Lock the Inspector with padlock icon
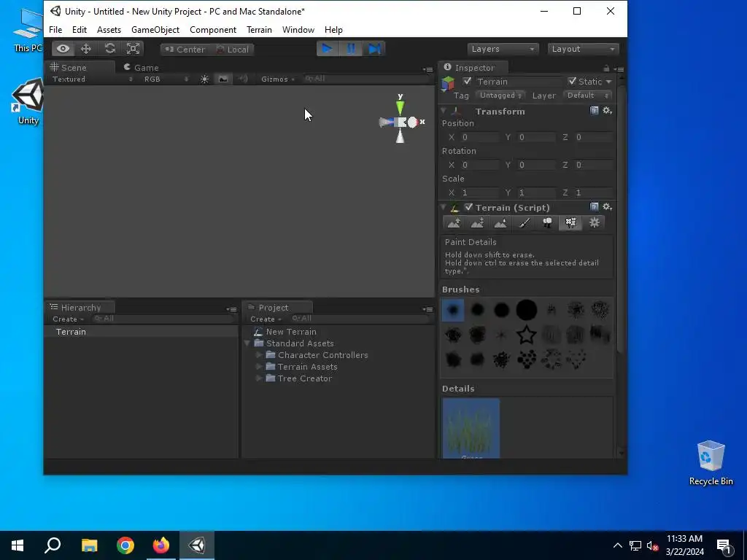The width and height of the screenshot is (747, 560). (x=606, y=68)
